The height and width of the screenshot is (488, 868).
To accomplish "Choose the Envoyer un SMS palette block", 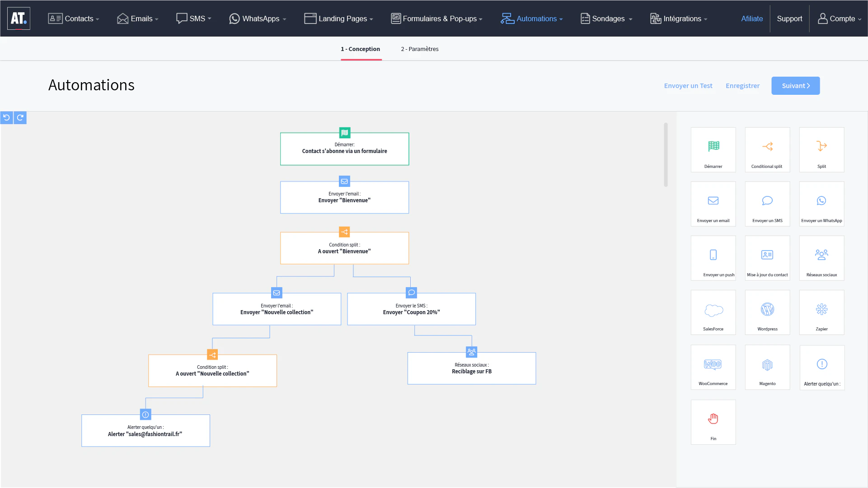I will click(767, 204).
